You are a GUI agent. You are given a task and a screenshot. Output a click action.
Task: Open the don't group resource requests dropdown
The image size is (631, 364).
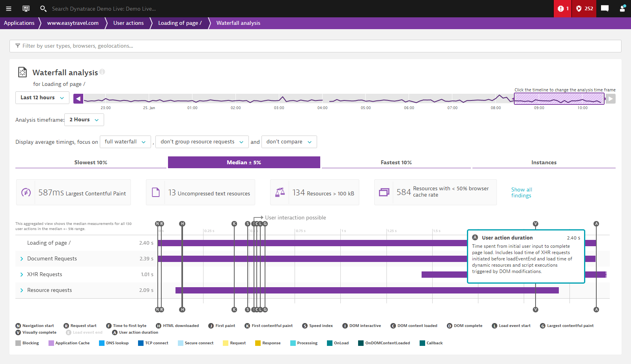pos(202,142)
